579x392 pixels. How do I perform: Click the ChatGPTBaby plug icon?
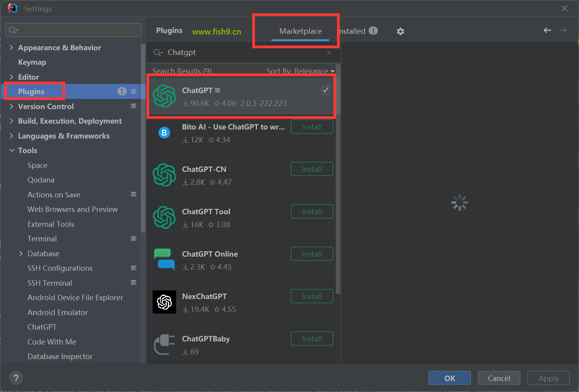(164, 345)
